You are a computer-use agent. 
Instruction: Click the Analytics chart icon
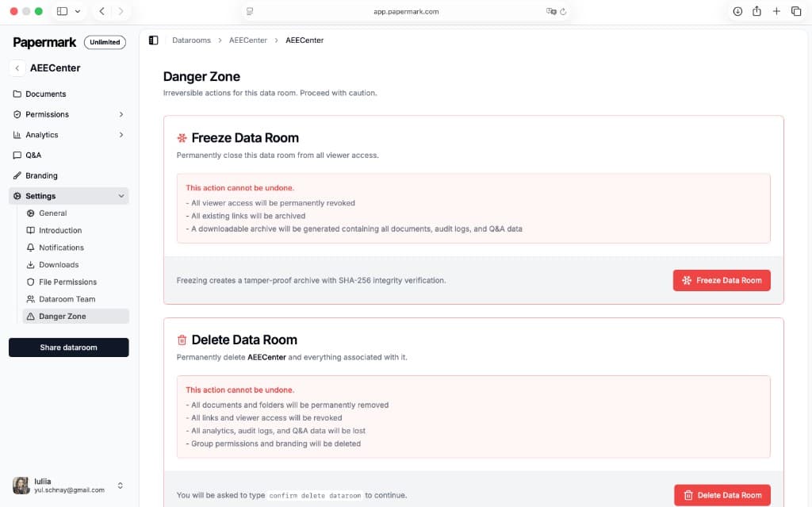pos(17,135)
